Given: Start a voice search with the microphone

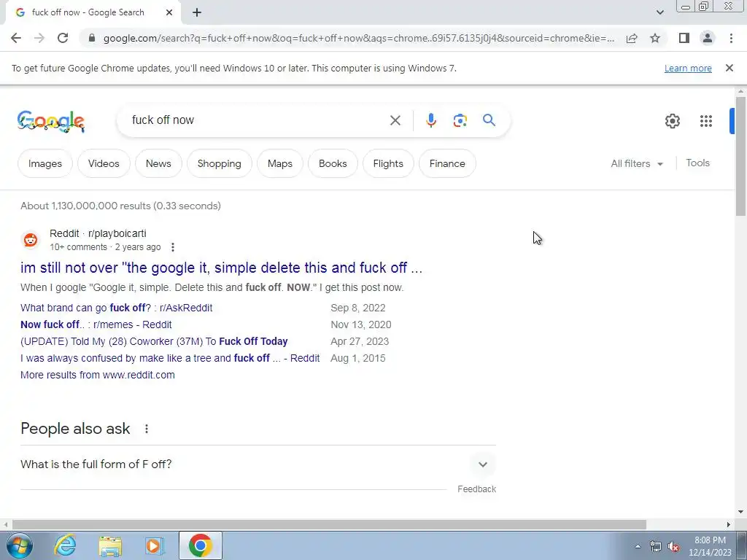Looking at the screenshot, I should 430,120.
